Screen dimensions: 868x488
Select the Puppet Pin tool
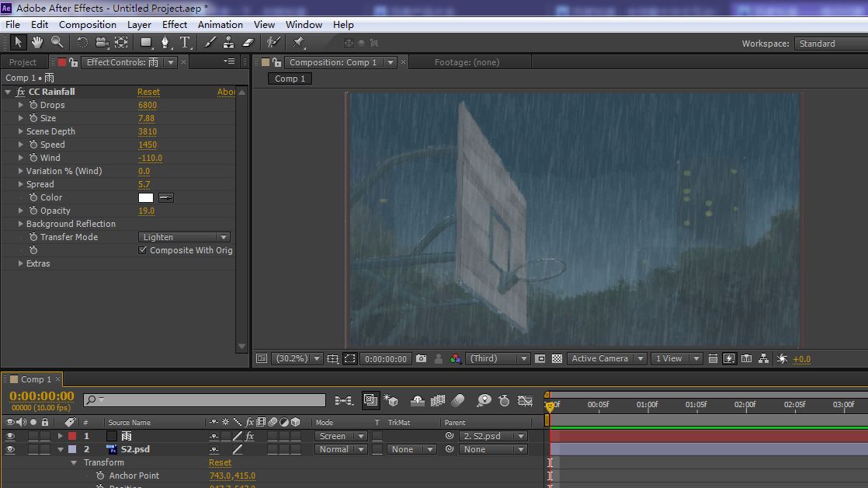(x=299, y=43)
